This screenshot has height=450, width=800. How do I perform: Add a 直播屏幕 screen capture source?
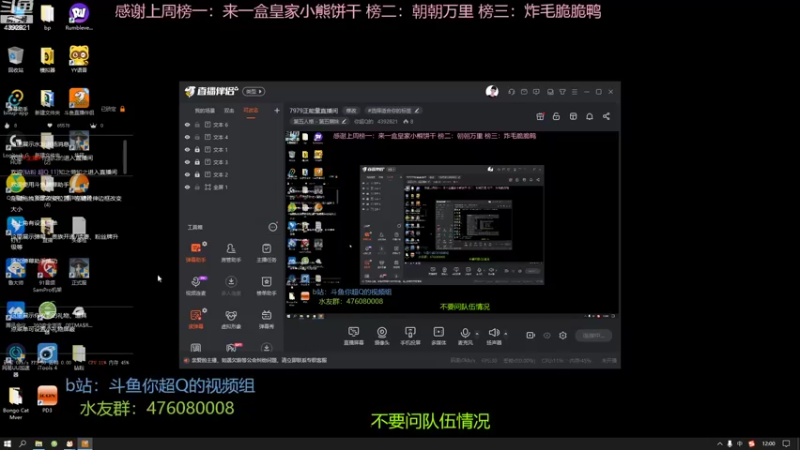tap(353, 336)
